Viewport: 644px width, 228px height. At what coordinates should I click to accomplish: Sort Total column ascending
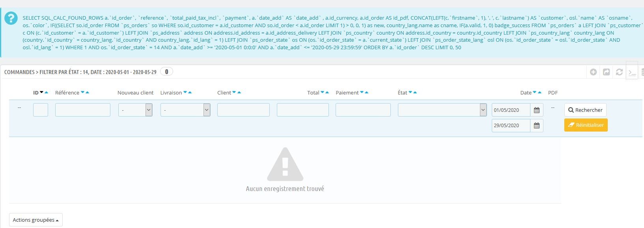point(327,92)
